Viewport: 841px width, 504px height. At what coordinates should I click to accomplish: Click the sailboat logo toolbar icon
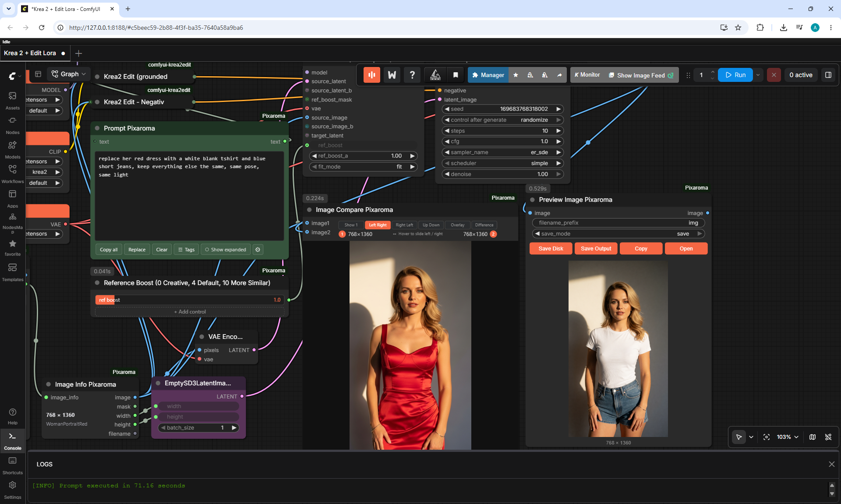435,75
